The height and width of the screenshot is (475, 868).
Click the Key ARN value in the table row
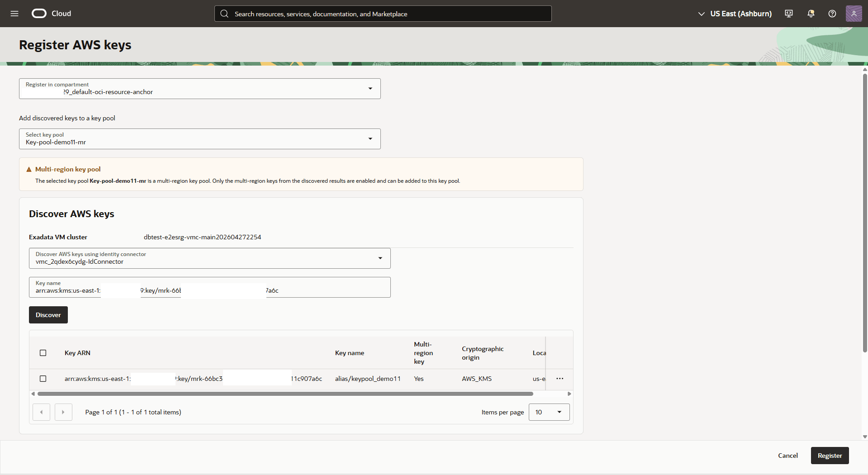pyautogui.click(x=193, y=379)
